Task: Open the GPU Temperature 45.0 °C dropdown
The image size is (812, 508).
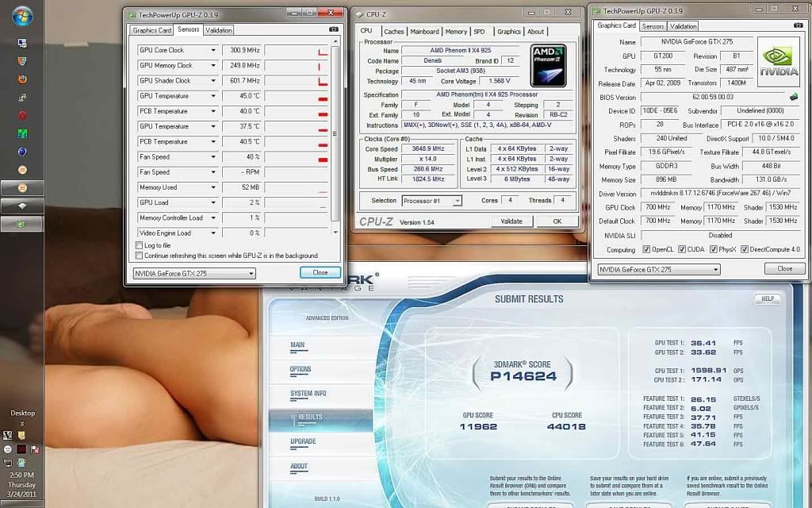Action: (213, 96)
